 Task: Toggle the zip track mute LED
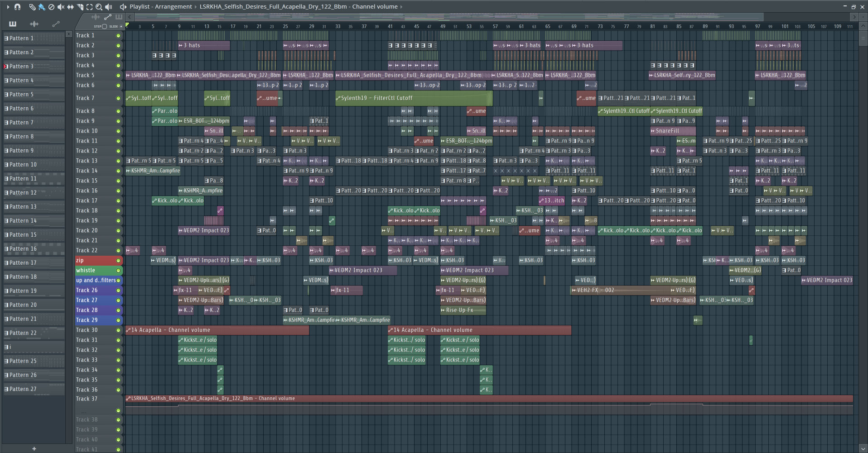click(x=118, y=261)
